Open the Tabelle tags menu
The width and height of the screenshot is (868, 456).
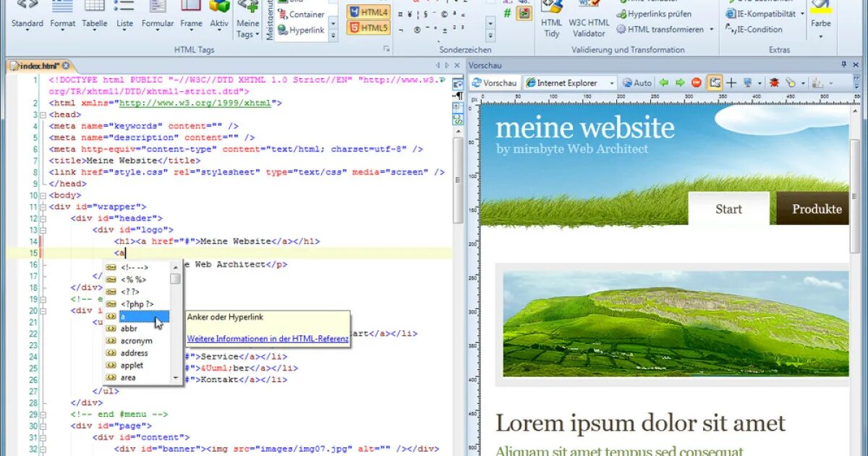[95, 16]
